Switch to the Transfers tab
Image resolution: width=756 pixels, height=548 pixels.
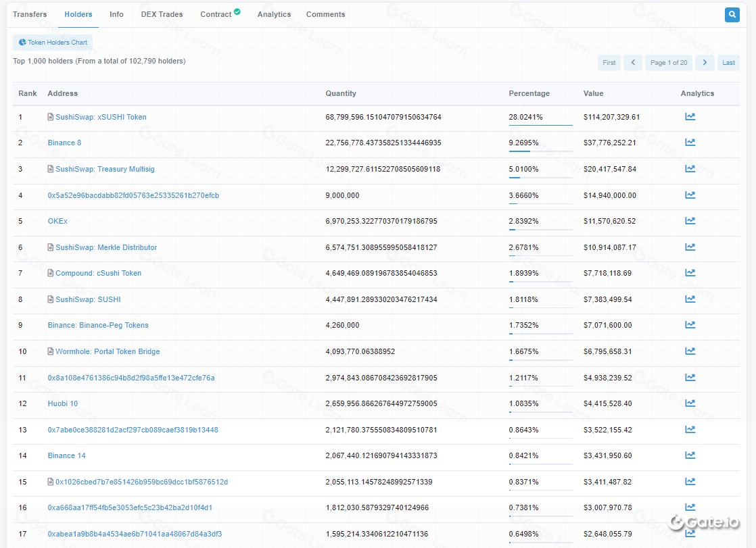point(30,14)
